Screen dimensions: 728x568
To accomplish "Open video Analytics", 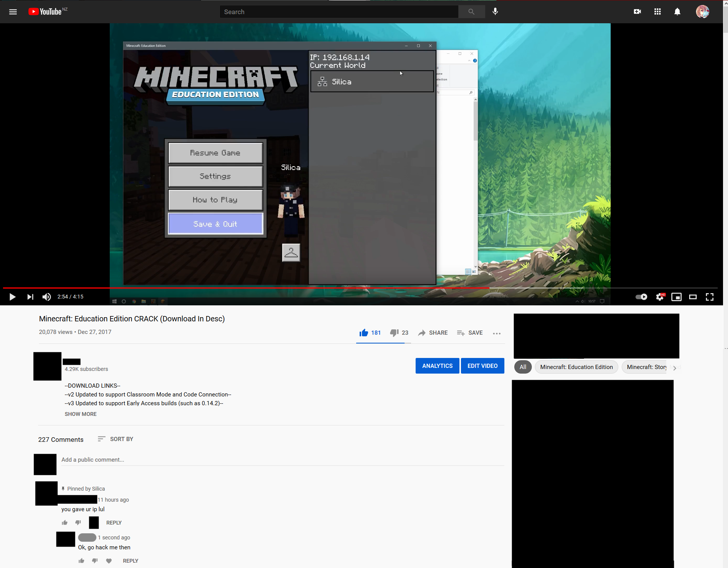I will [437, 366].
